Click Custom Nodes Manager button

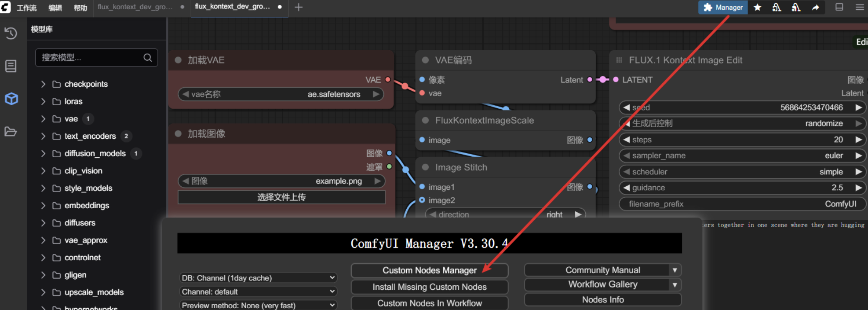pyautogui.click(x=430, y=270)
